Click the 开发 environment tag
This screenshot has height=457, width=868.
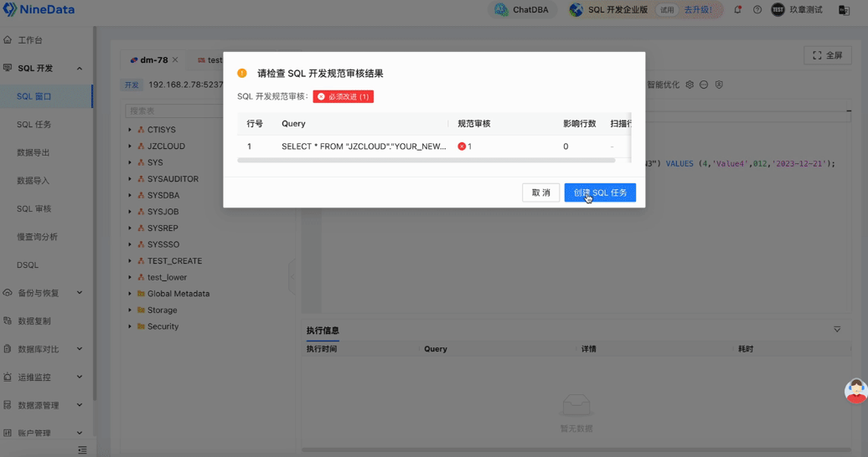click(x=132, y=85)
